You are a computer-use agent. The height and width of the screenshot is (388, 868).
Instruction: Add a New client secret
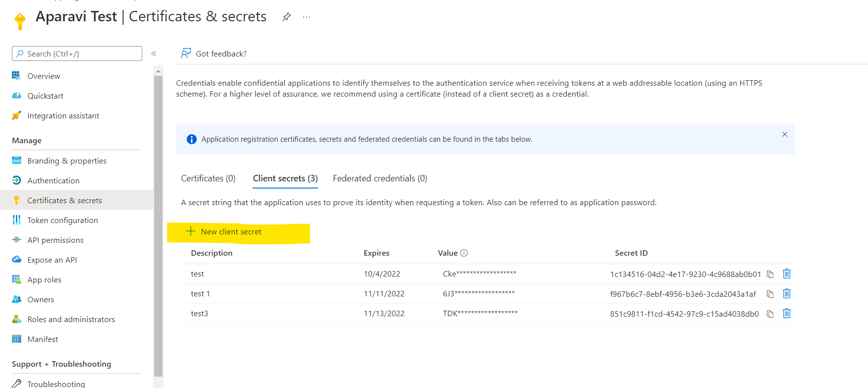pos(224,231)
